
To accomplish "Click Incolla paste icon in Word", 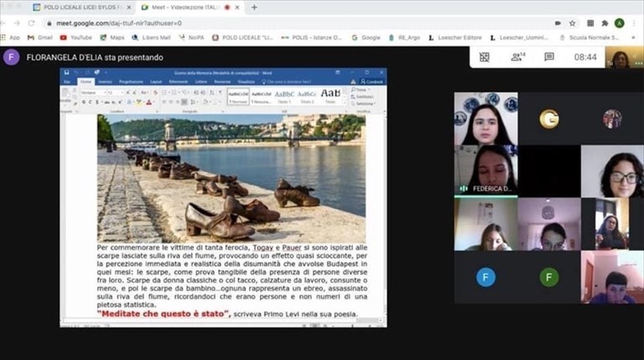I will click(65, 93).
